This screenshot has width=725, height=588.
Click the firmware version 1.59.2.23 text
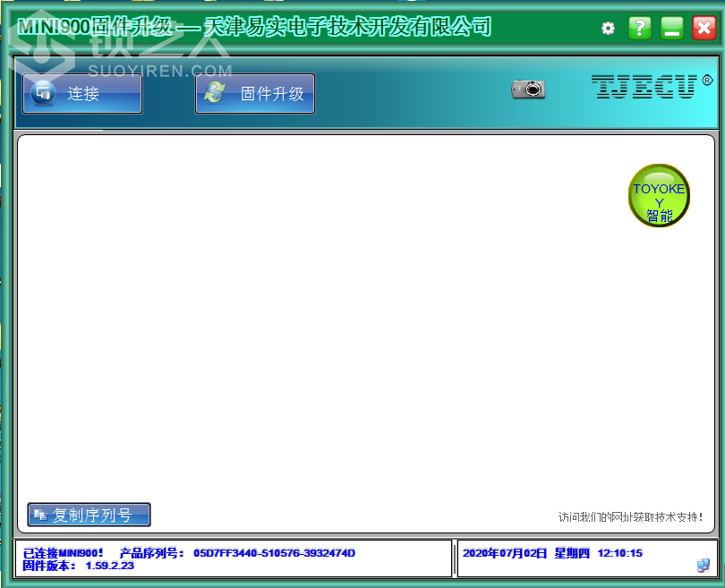tap(109, 566)
